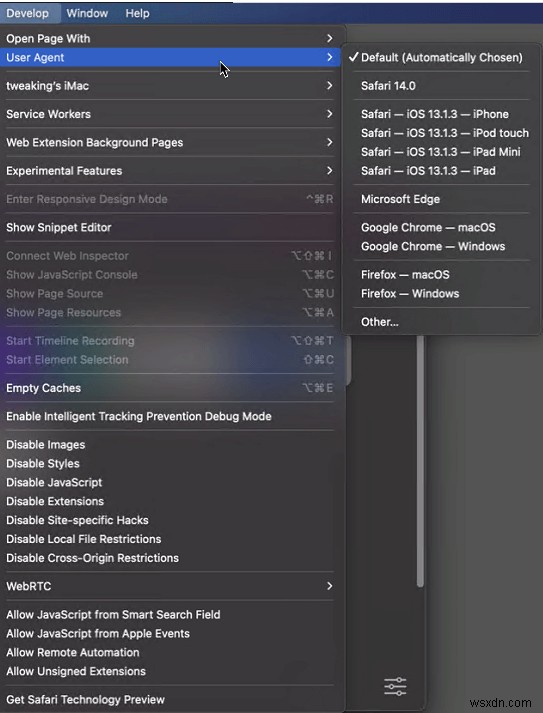Screen dimensions: 543x713
Task: Enable Intelligent Tracking Prevention Debug Mode
Action: tap(170, 416)
